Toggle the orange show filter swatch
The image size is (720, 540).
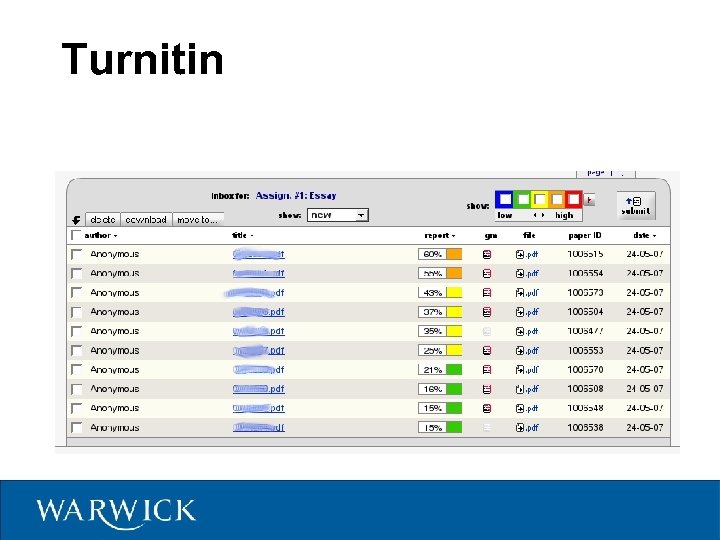(x=557, y=200)
